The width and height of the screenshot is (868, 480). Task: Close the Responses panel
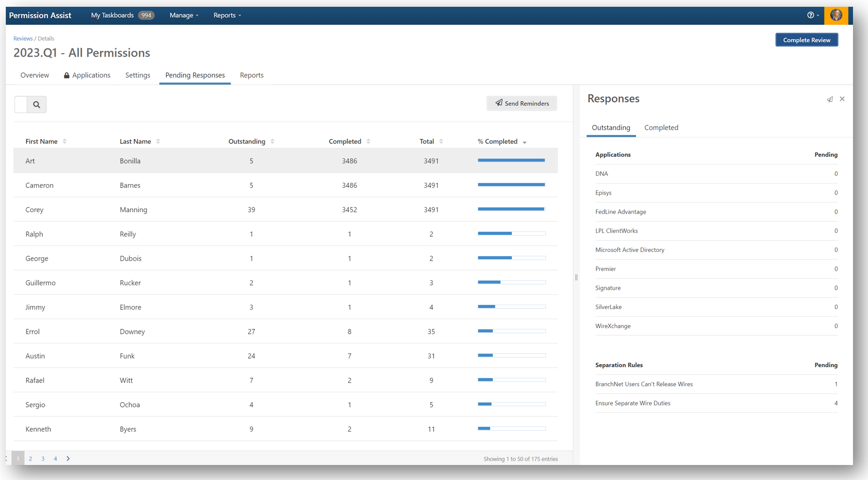[842, 99]
